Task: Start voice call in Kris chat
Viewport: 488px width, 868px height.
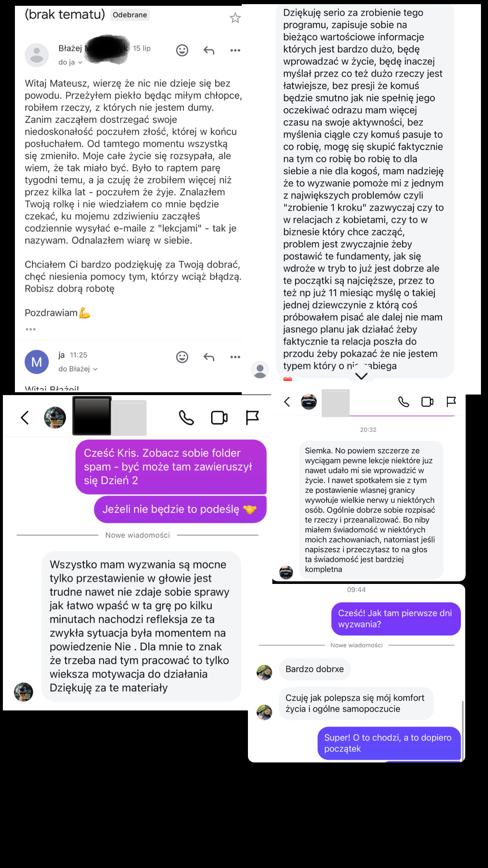Action: tap(186, 417)
